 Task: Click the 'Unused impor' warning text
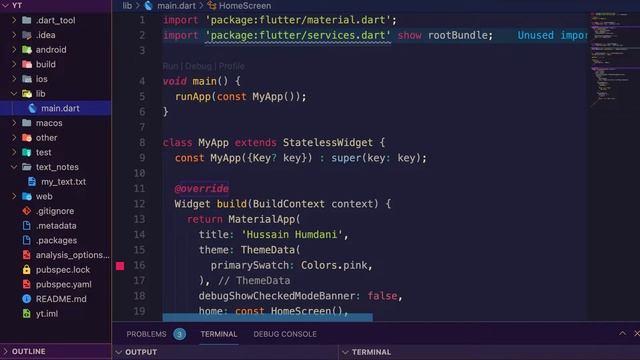(553, 35)
